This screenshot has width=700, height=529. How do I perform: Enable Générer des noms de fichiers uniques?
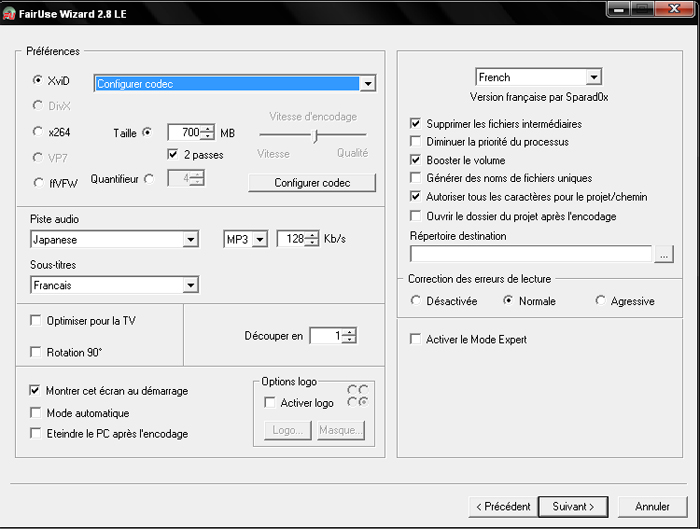click(416, 178)
